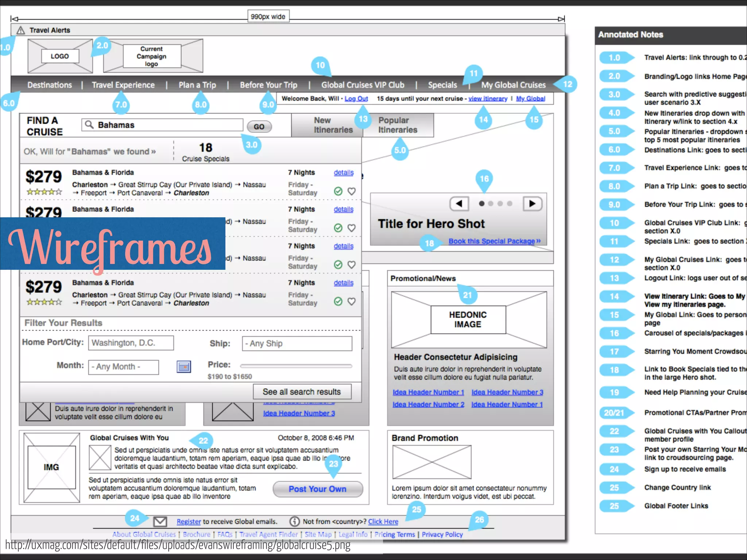Click the Home Port/City Washington, D.C. field

pyautogui.click(x=131, y=343)
